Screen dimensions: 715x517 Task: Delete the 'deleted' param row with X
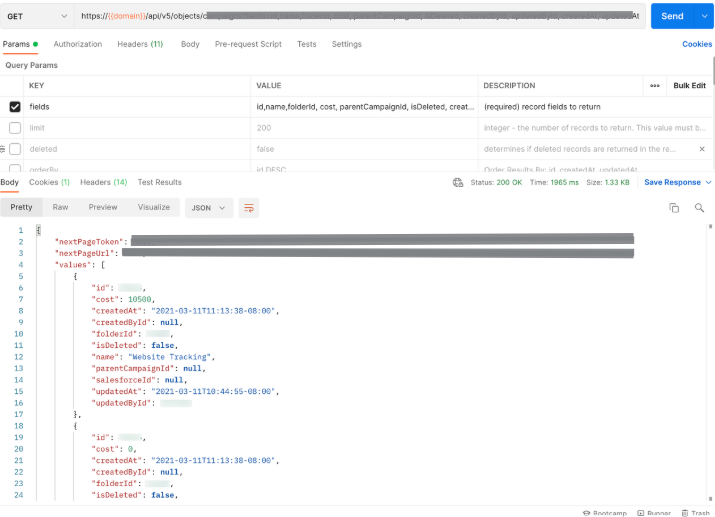[701, 149]
